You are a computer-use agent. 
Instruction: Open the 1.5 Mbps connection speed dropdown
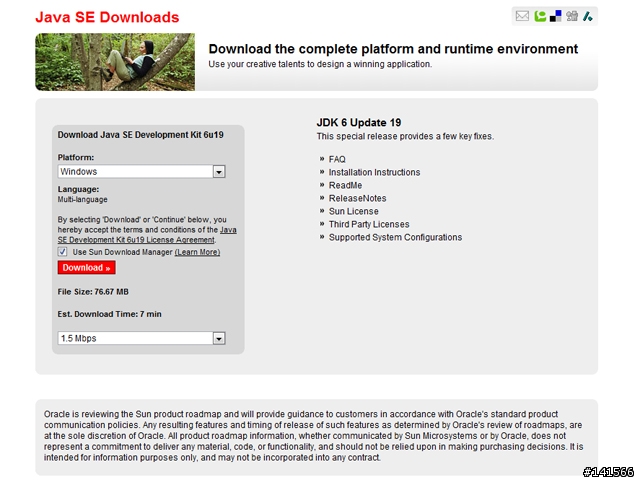click(x=141, y=338)
